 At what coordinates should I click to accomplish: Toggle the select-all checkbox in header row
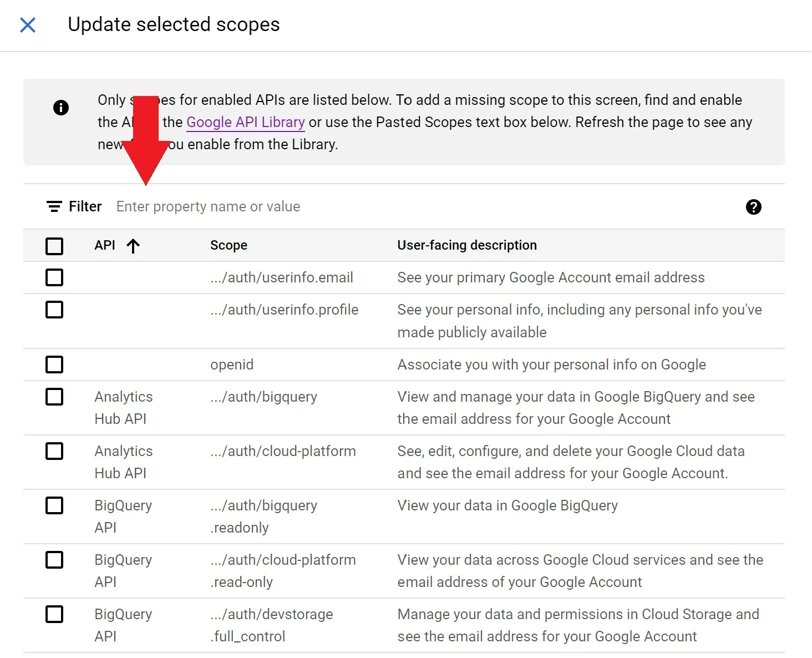54,246
